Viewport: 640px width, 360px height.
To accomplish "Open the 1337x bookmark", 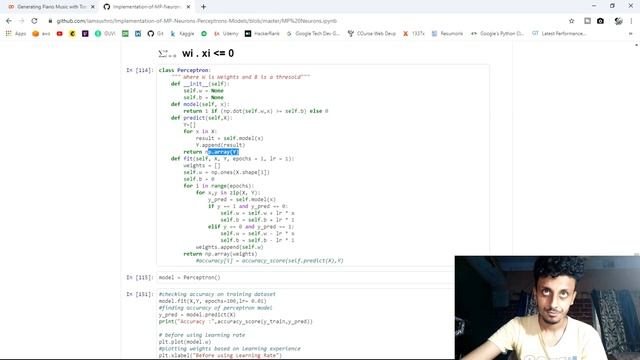I will [413, 33].
